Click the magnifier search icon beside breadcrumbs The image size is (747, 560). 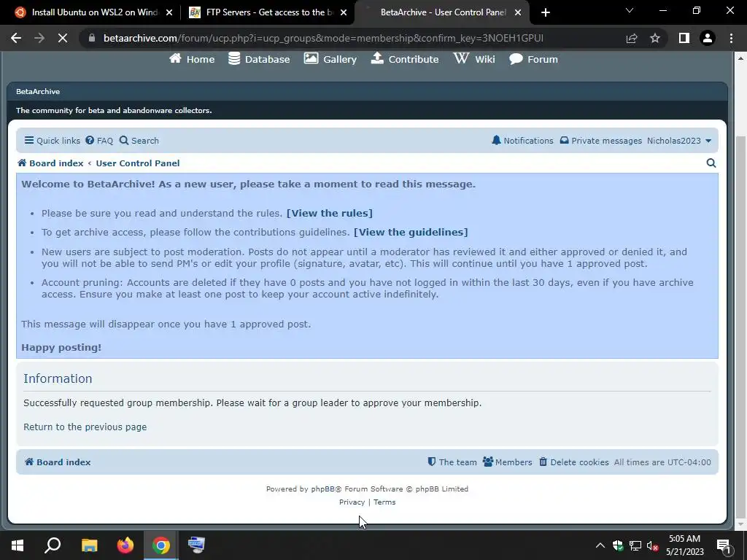click(x=711, y=163)
